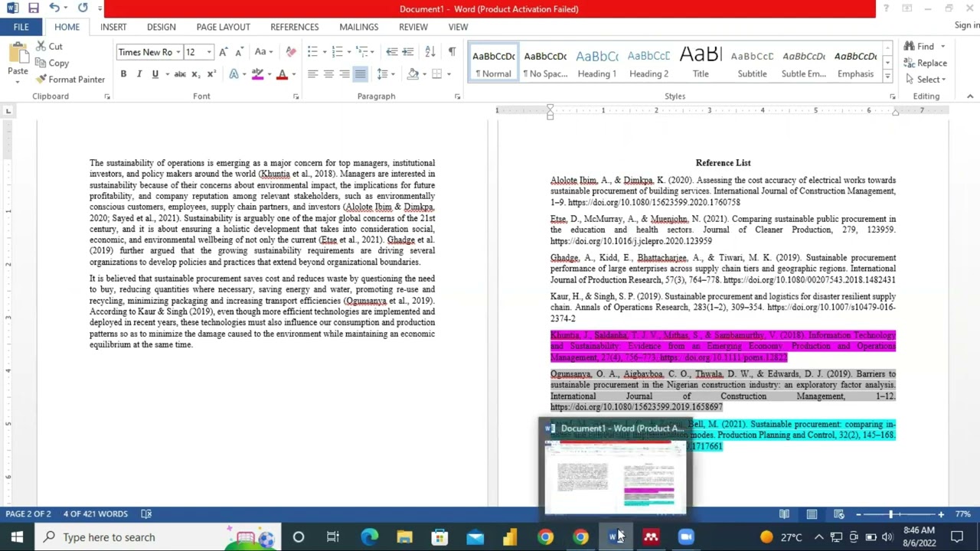The width and height of the screenshot is (980, 551).
Task: Toggle subscript formatting
Action: [x=195, y=74]
